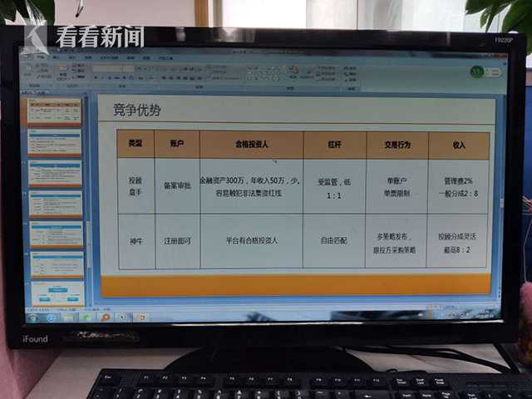Open the file explorer folder in the taskbar

68,318
